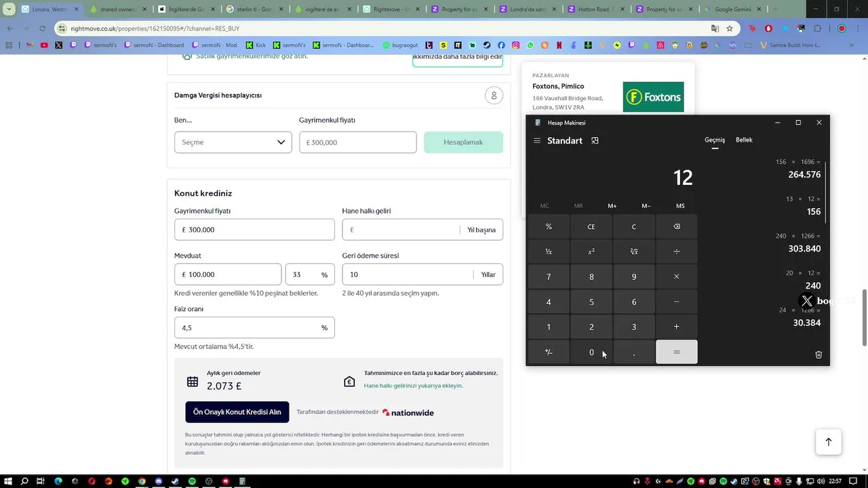The width and height of the screenshot is (868, 488).
Task: Clear calculator history with trash icon
Action: point(818,354)
